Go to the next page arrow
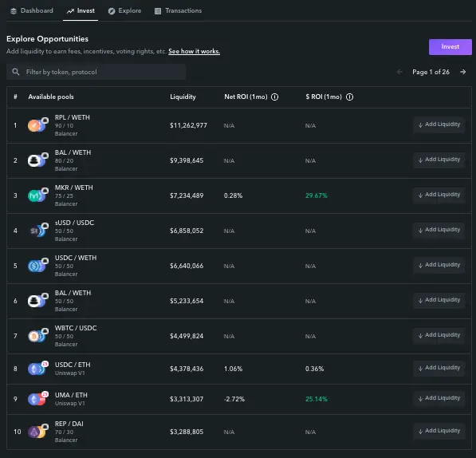476x458 pixels. pyautogui.click(x=463, y=72)
